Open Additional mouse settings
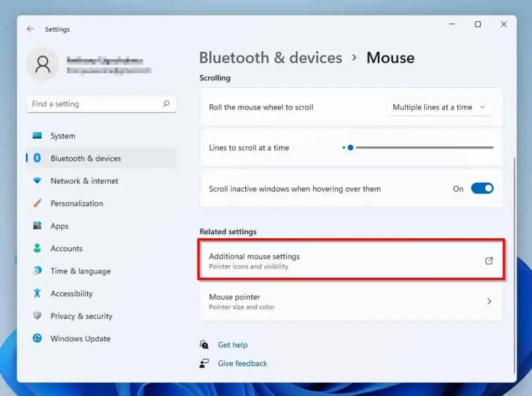This screenshot has width=532, height=396. pos(351,261)
